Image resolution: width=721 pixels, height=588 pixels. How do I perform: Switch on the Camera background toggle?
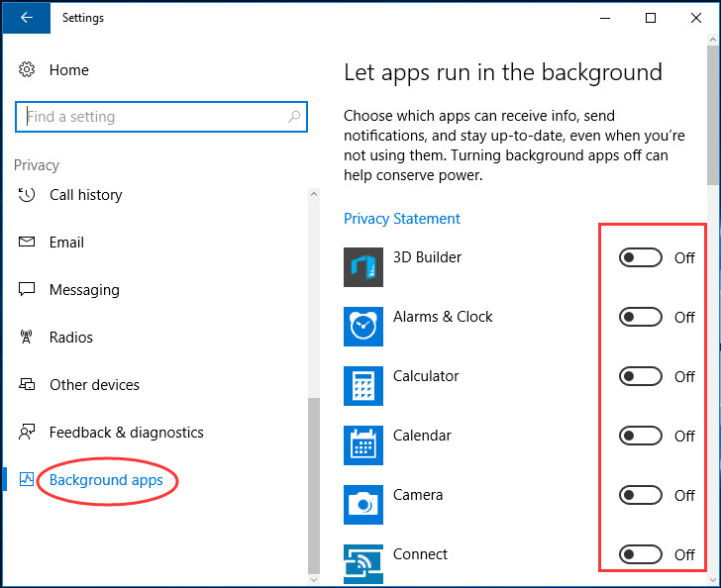(640, 495)
